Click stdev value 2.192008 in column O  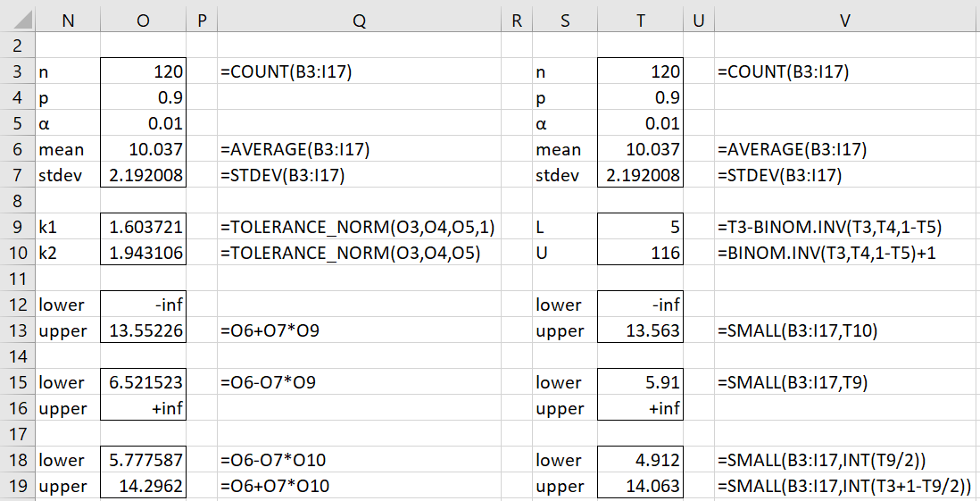point(143,175)
